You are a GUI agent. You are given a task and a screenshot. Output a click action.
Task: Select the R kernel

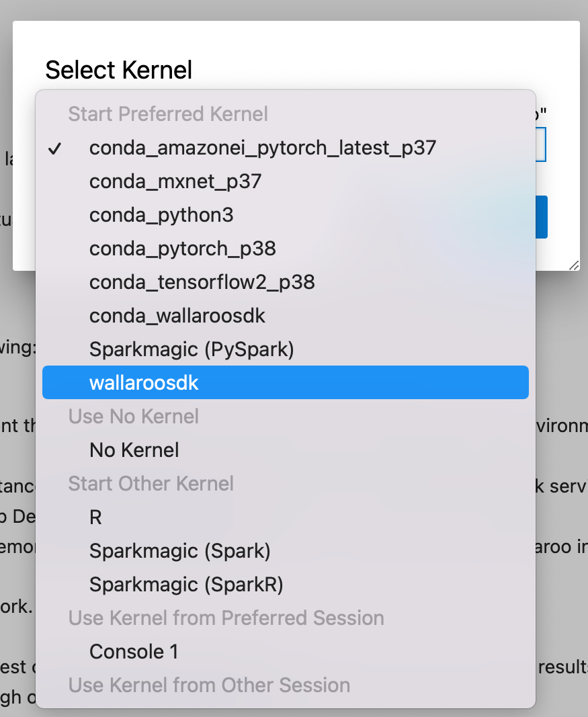click(x=95, y=517)
